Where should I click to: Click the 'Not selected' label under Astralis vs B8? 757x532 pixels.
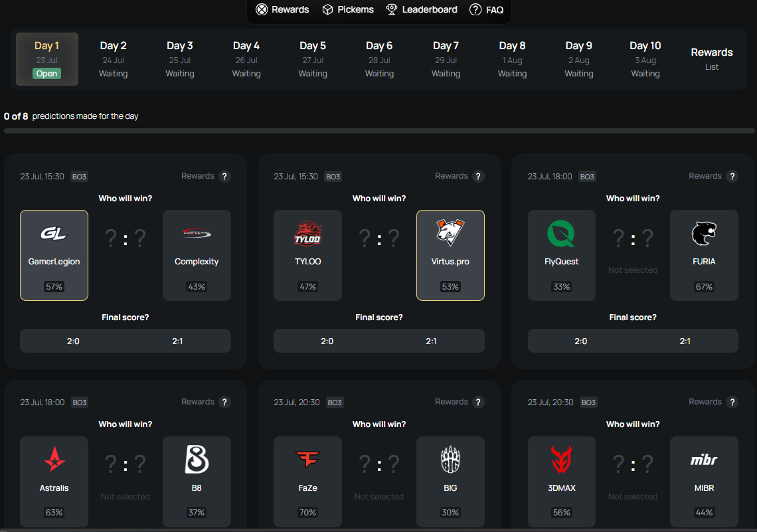click(x=125, y=496)
